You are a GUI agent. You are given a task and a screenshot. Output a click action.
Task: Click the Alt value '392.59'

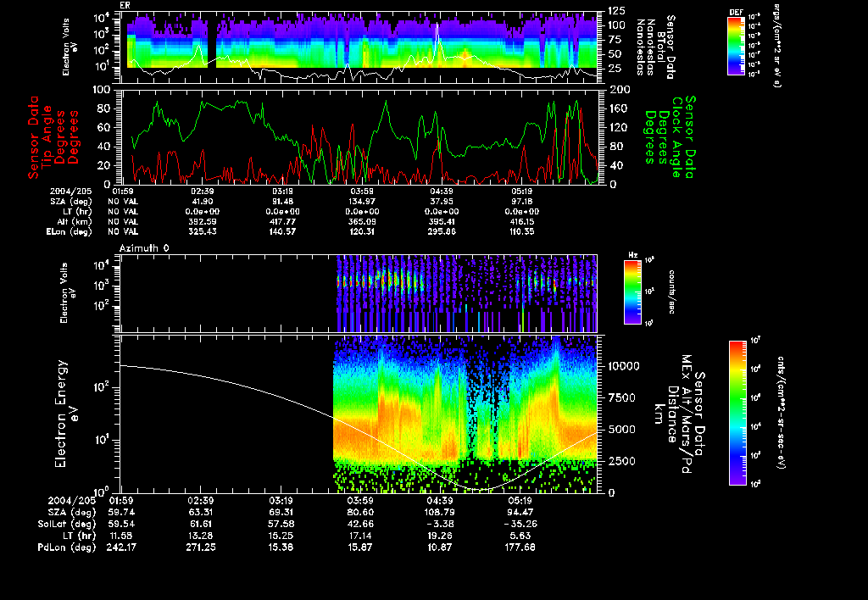pyautogui.click(x=202, y=221)
